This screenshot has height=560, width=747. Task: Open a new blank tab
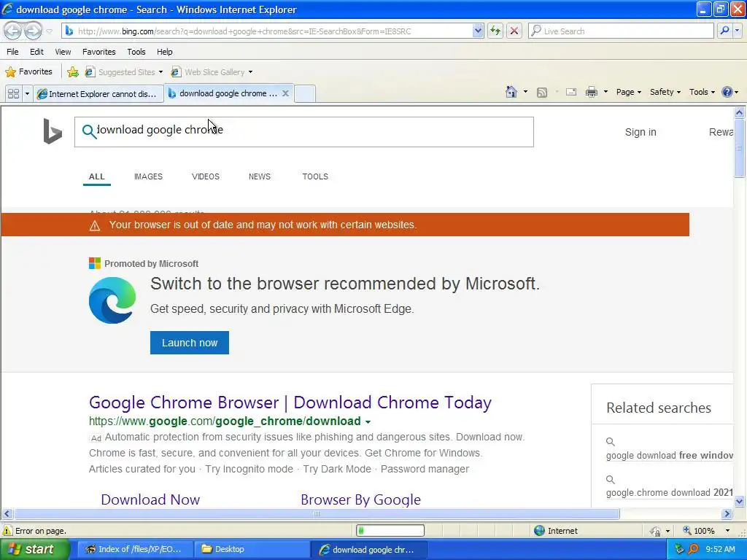pyautogui.click(x=305, y=93)
